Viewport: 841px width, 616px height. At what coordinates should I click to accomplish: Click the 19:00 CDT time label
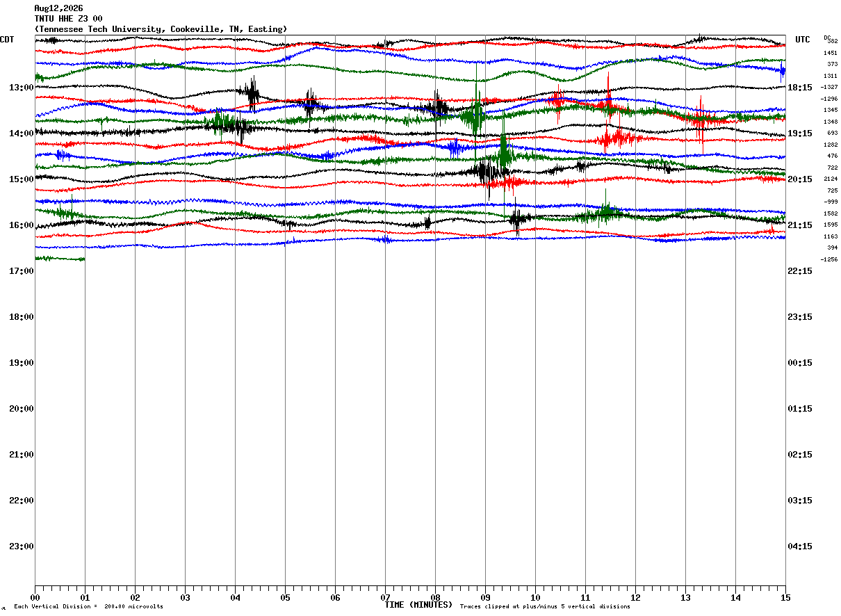[22, 363]
